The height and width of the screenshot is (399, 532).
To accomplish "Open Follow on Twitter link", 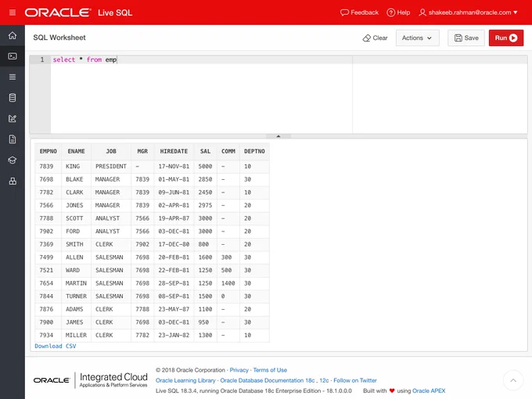I will click(355, 380).
